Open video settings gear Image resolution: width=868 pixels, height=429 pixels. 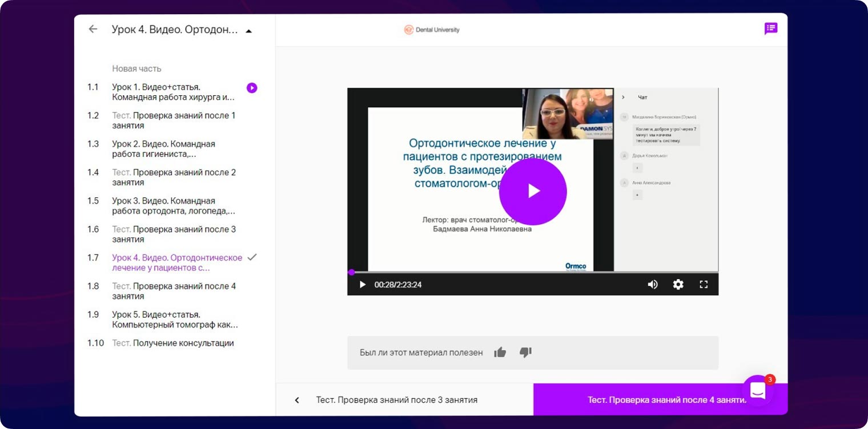678,285
